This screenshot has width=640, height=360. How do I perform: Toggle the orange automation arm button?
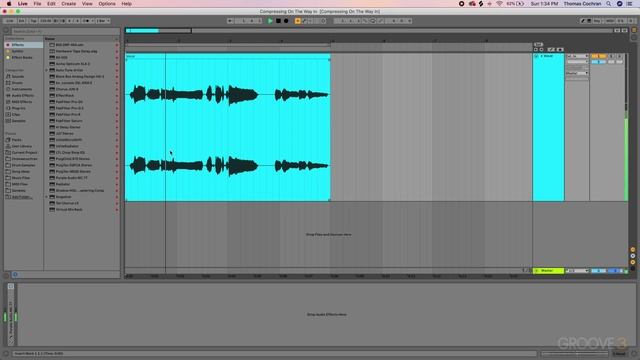(x=298, y=21)
